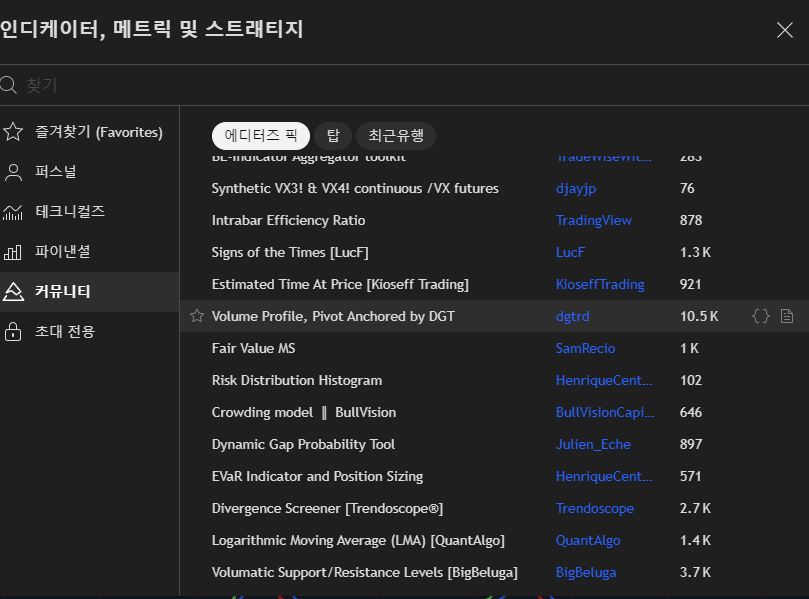Click the search magnifier icon

(x=9, y=85)
